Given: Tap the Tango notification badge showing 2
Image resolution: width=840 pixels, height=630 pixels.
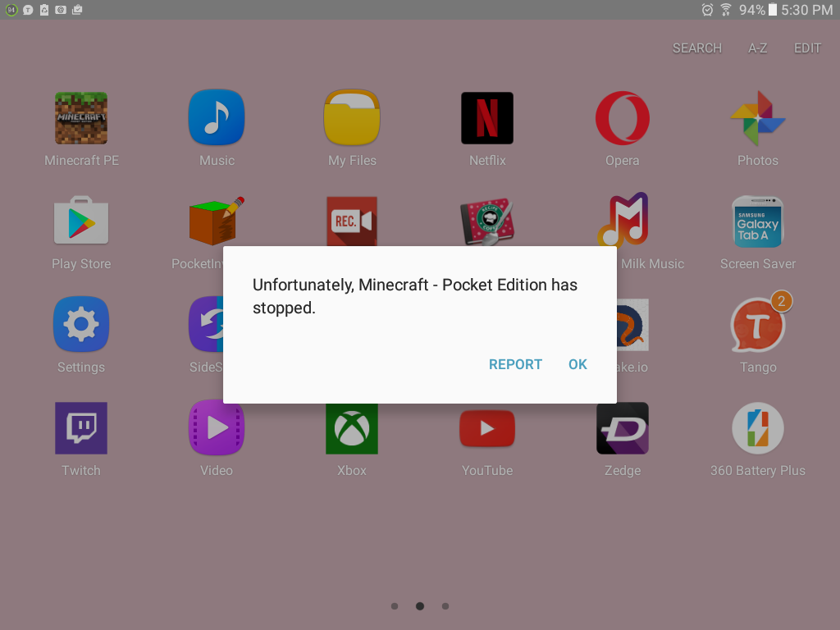Looking at the screenshot, I should (781, 301).
